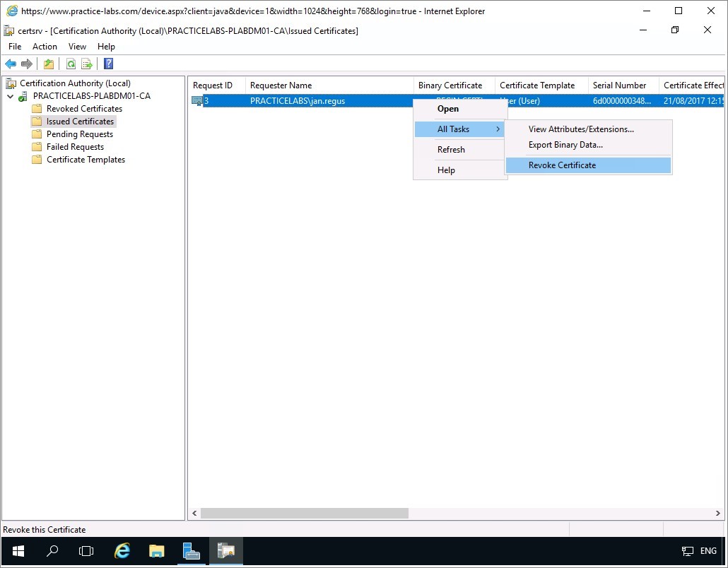Select Certification Authority (Local) root node

pos(75,83)
